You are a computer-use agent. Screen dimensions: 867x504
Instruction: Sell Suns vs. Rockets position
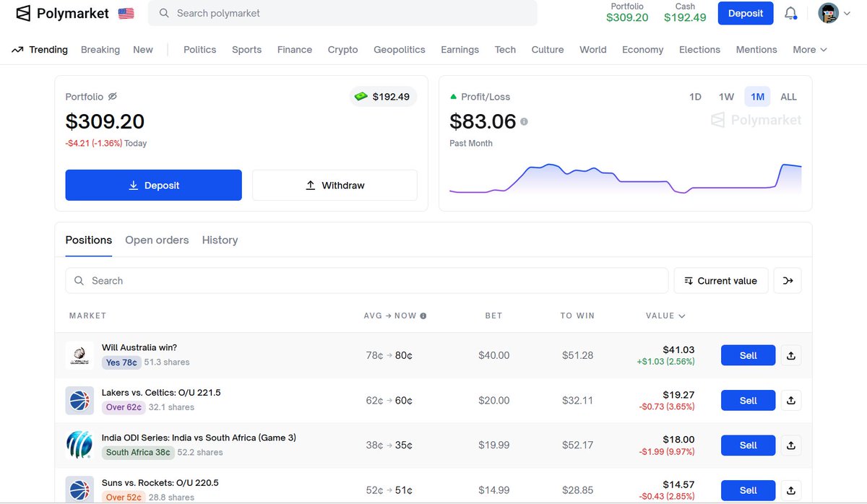click(749, 490)
